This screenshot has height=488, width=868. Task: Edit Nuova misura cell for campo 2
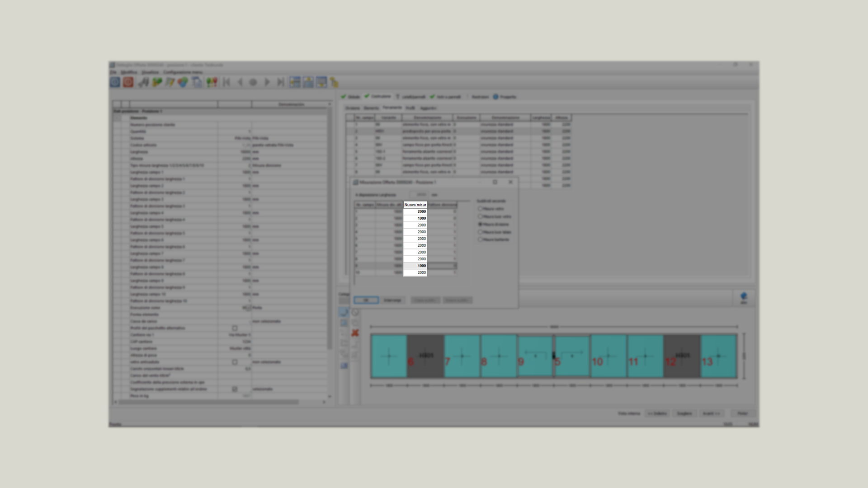415,218
